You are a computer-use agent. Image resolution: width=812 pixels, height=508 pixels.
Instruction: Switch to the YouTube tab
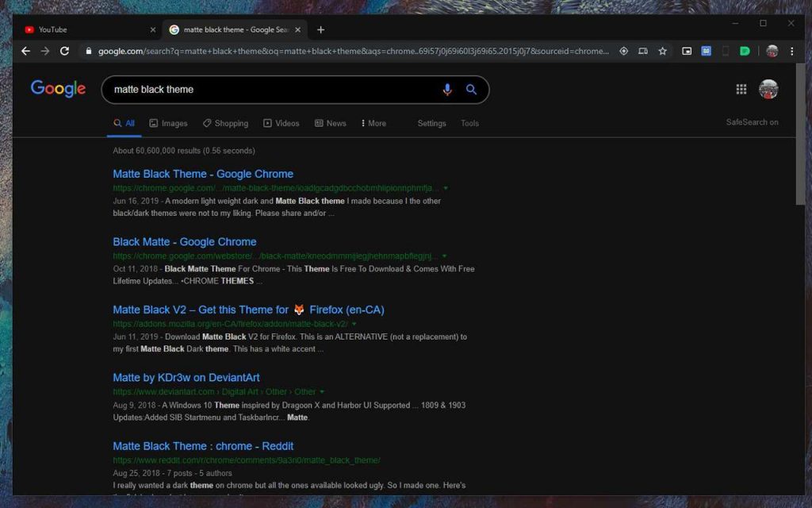click(87, 29)
